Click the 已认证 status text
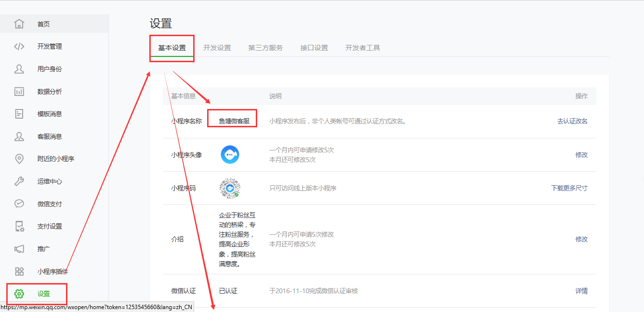This screenshot has height=312, width=644. pyautogui.click(x=228, y=291)
